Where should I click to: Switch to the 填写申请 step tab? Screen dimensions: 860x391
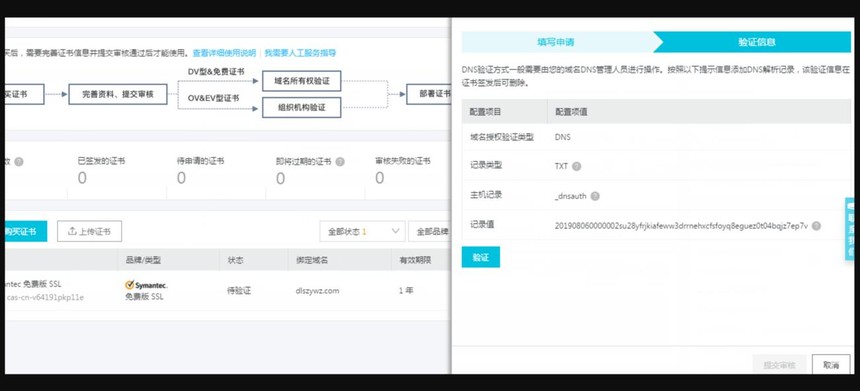coord(556,42)
